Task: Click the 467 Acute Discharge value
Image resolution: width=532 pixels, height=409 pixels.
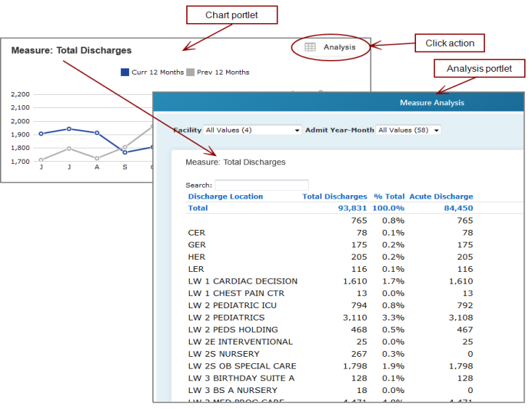Action: pyautogui.click(x=465, y=329)
